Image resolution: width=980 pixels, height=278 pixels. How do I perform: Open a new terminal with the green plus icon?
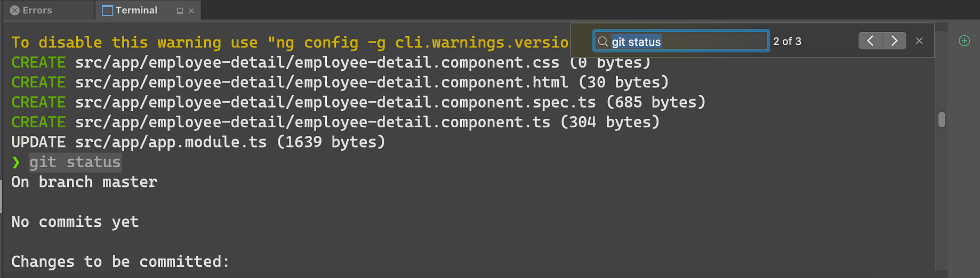[964, 41]
